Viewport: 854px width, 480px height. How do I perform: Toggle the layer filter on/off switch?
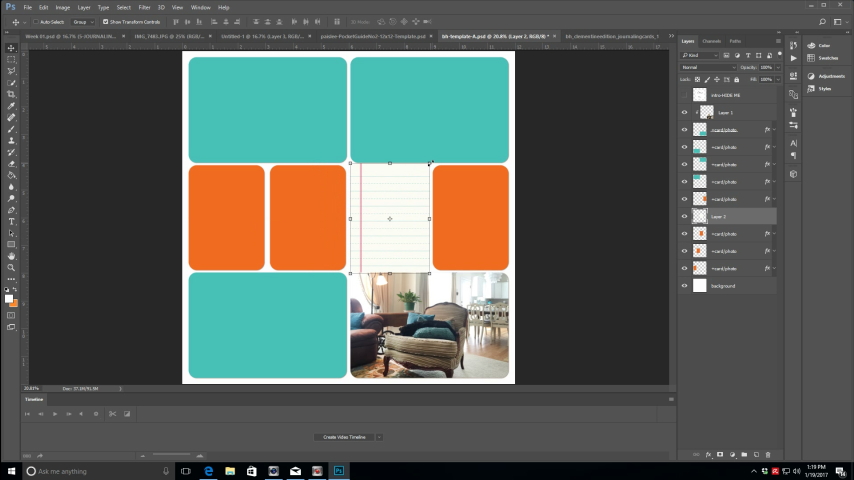pos(779,54)
